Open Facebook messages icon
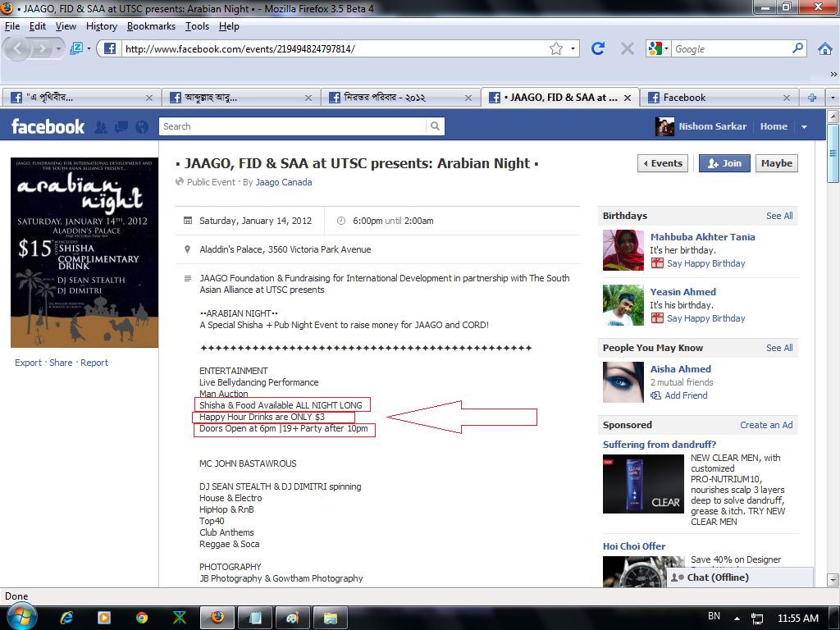The image size is (840, 630). click(121, 127)
